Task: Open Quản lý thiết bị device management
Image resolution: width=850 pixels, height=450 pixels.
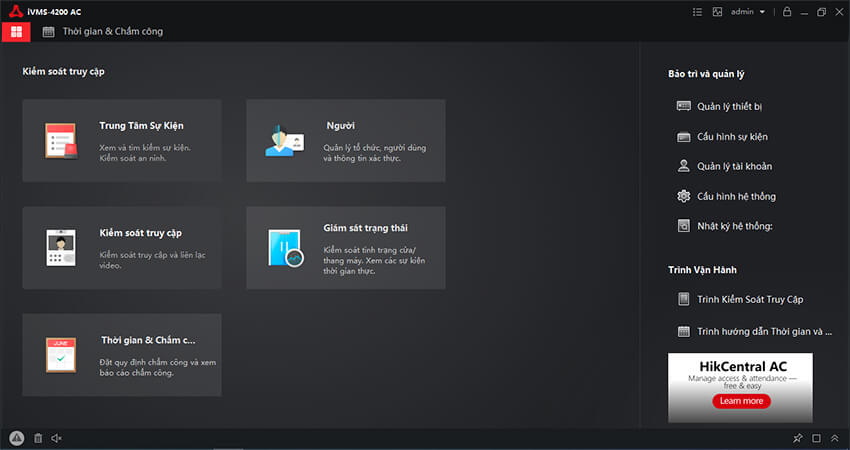Action: [729, 106]
